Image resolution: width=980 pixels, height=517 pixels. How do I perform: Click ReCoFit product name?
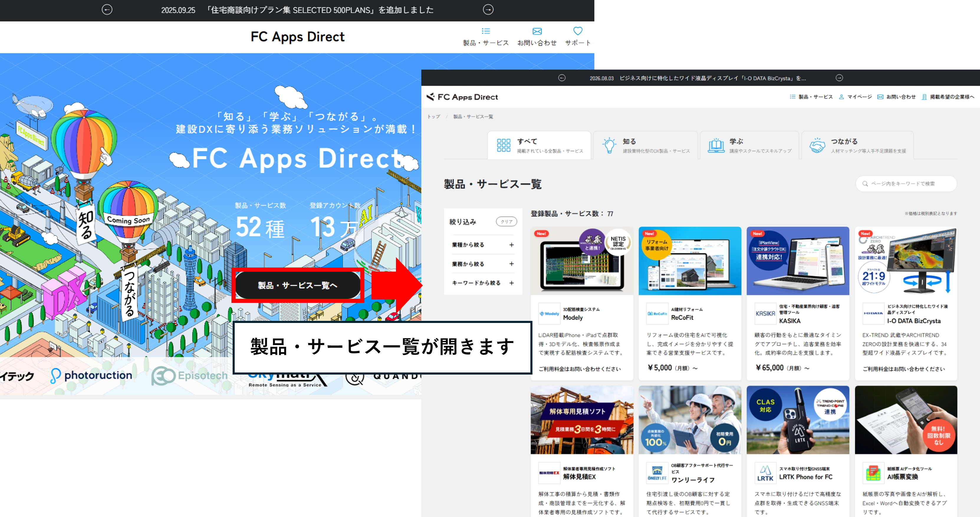pos(682,318)
